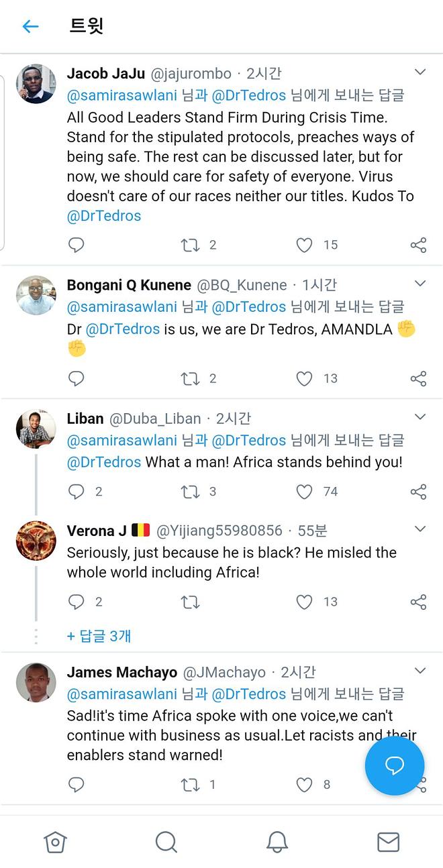Go to the Home tab
This screenshot has width=443, height=868.
[x=55, y=841]
